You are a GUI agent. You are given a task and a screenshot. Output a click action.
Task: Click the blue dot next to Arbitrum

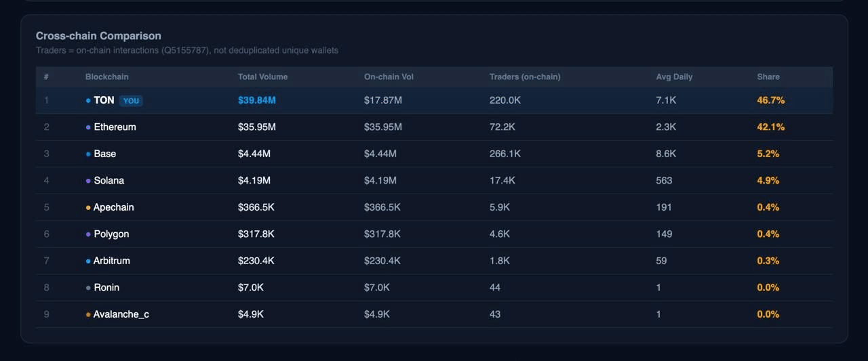[88, 261]
